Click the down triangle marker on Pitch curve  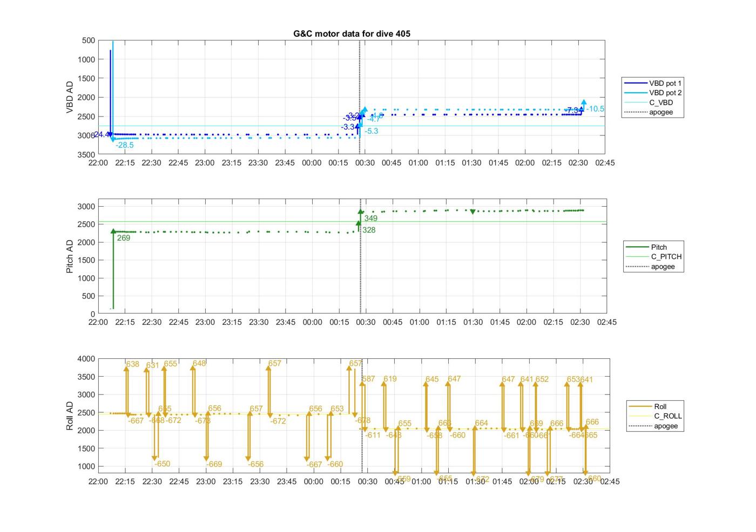[473, 212]
